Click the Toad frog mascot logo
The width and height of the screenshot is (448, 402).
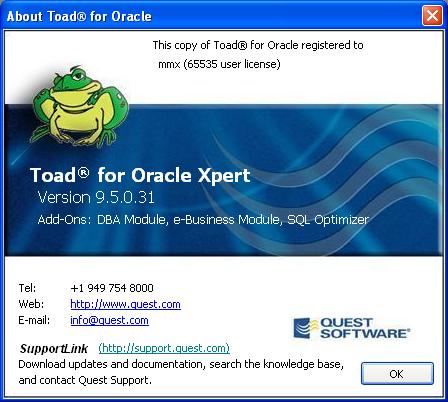pos(79,106)
